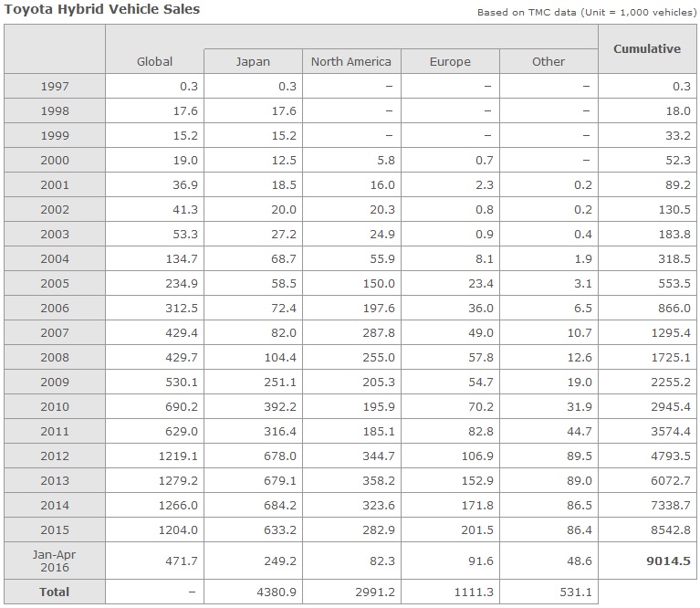Click the Other column header

click(549, 61)
